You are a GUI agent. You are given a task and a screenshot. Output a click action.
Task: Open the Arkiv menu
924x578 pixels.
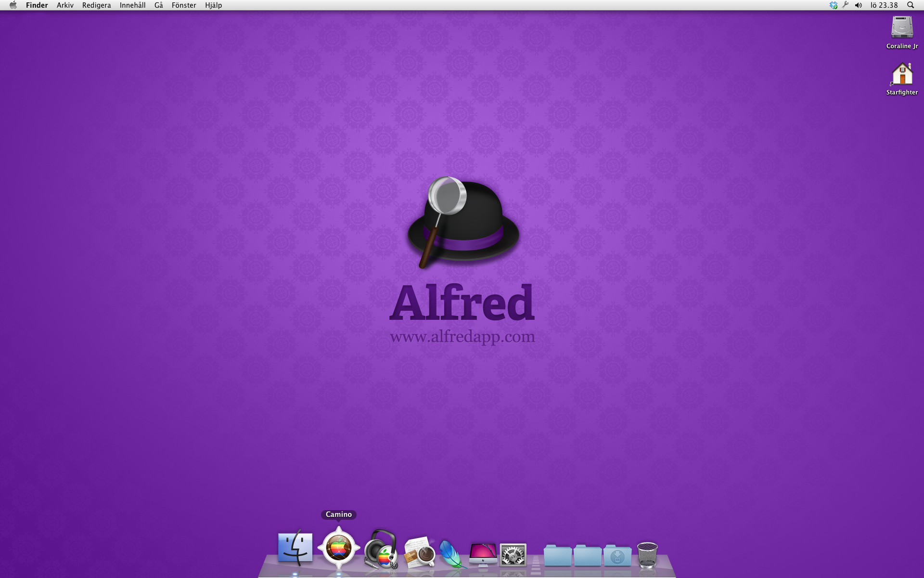65,5
